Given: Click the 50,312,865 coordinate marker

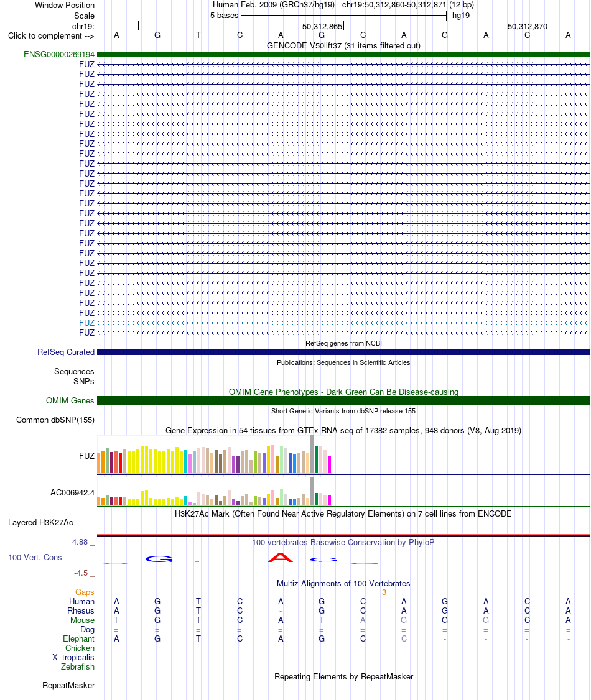Looking at the screenshot, I should 322,26.
